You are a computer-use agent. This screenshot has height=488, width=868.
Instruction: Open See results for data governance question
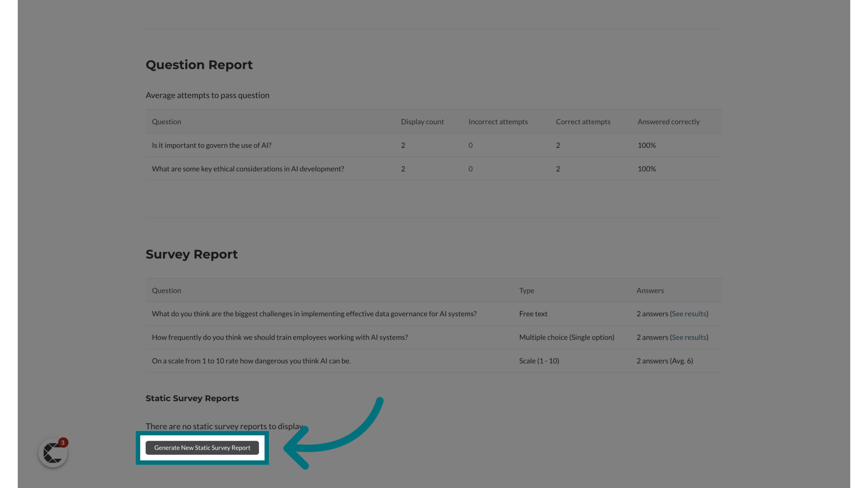click(689, 314)
